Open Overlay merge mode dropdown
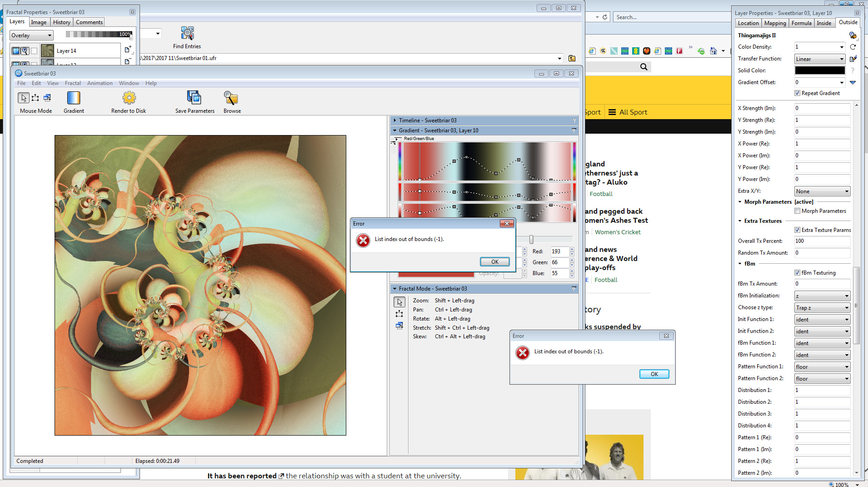868x487 pixels. tap(31, 35)
